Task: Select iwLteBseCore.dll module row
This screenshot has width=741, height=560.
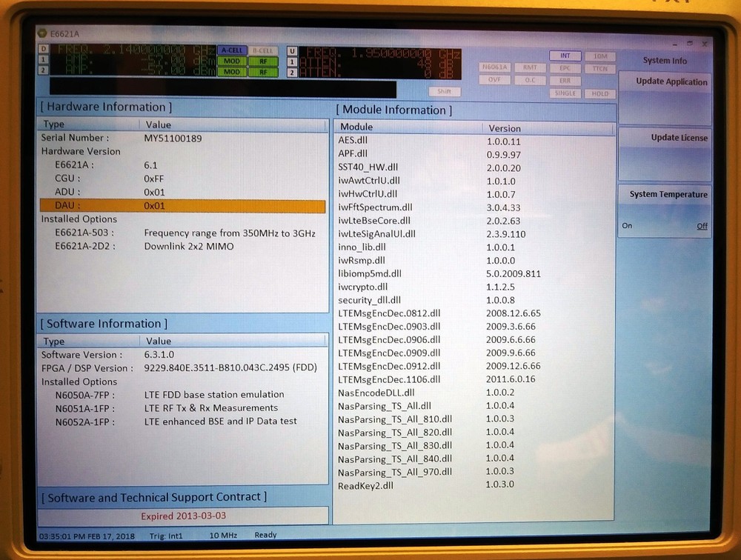Action: click(x=475, y=220)
